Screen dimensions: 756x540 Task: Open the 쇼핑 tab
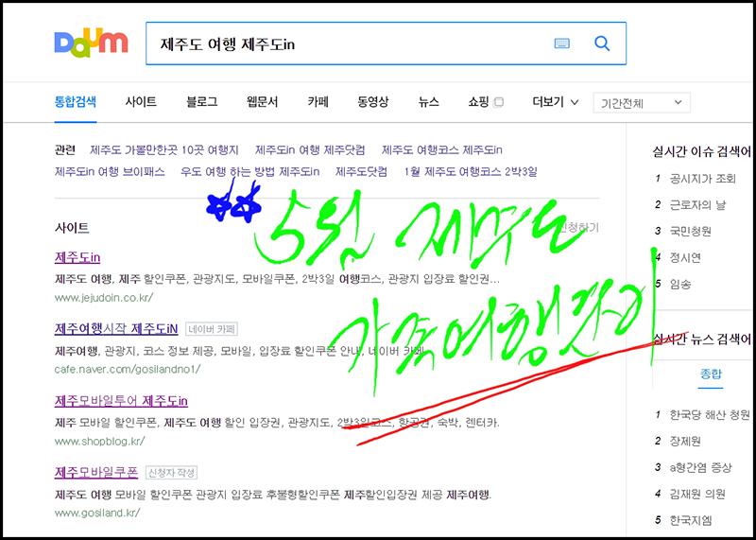click(x=478, y=102)
